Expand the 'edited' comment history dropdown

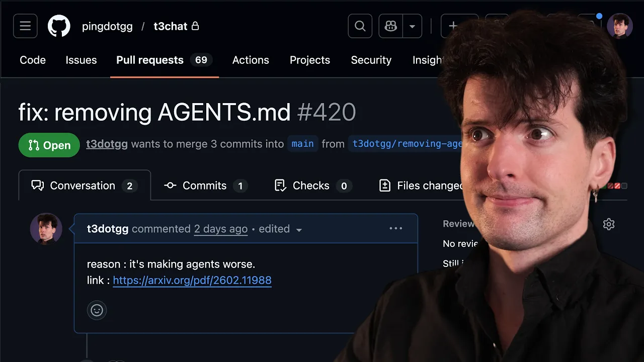tap(299, 229)
